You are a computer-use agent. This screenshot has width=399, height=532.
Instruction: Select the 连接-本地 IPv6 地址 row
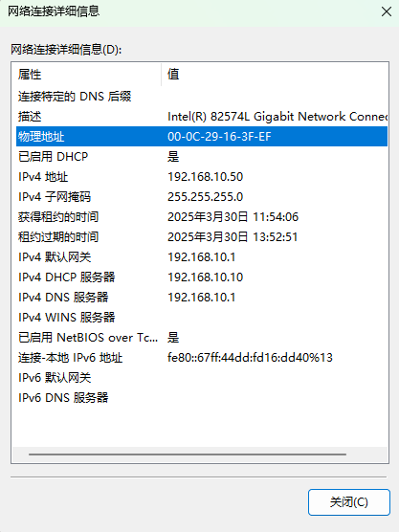(202, 357)
